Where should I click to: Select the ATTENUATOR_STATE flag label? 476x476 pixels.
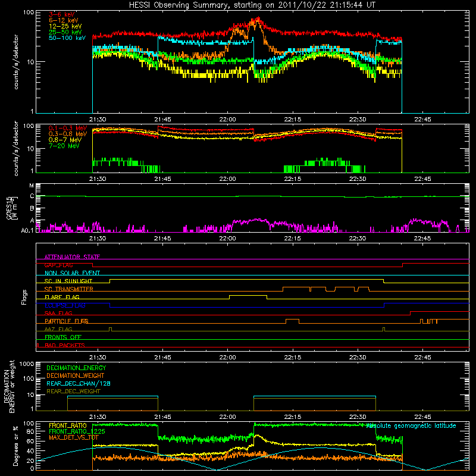72,257
